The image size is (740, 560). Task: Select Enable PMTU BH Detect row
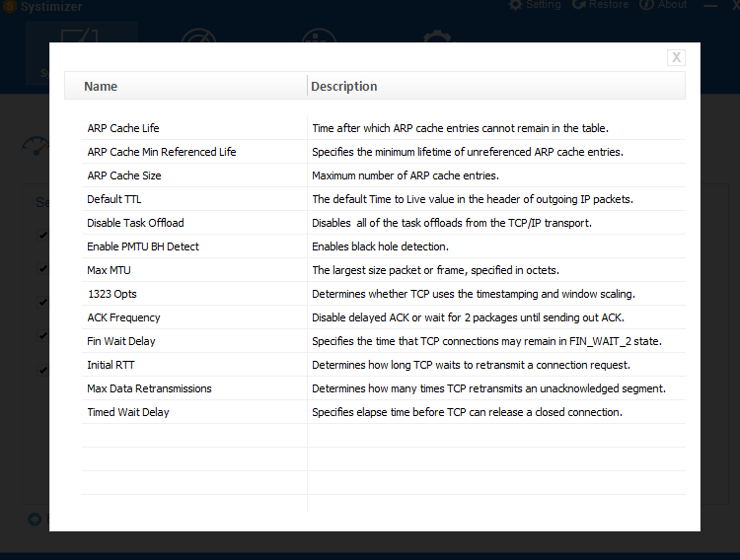[x=383, y=246]
